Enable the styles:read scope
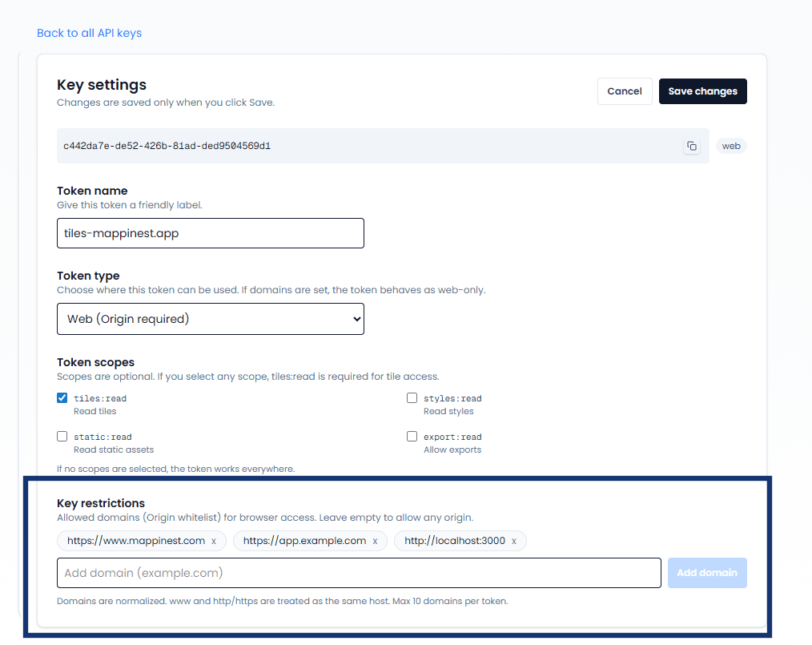This screenshot has width=812, height=645. point(412,397)
